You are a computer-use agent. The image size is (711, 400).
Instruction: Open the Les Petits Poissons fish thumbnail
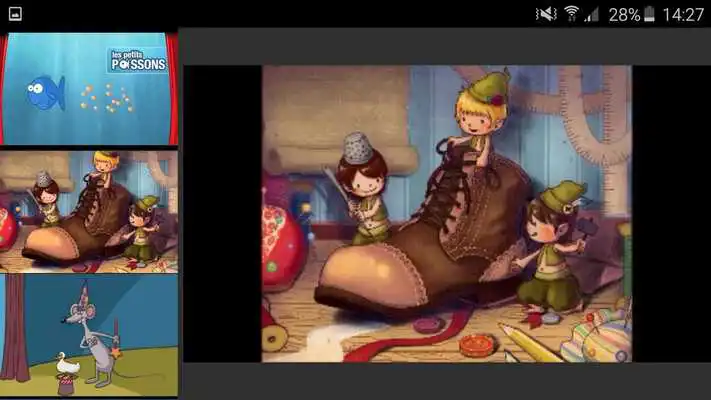click(x=89, y=88)
